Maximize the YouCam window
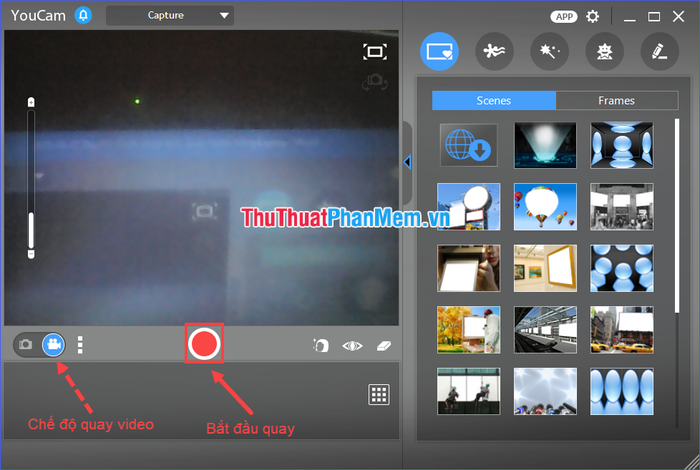700x470 pixels. click(x=654, y=17)
